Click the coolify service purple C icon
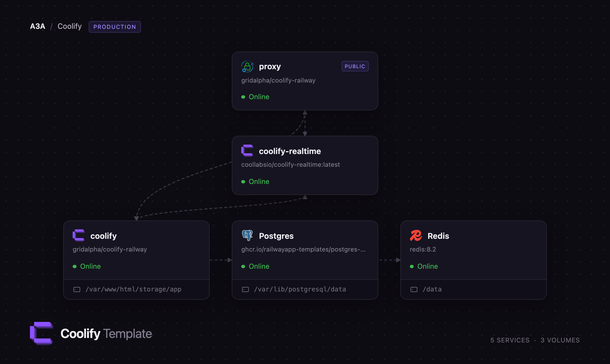Image resolution: width=610 pixels, height=364 pixels. pyautogui.click(x=79, y=235)
